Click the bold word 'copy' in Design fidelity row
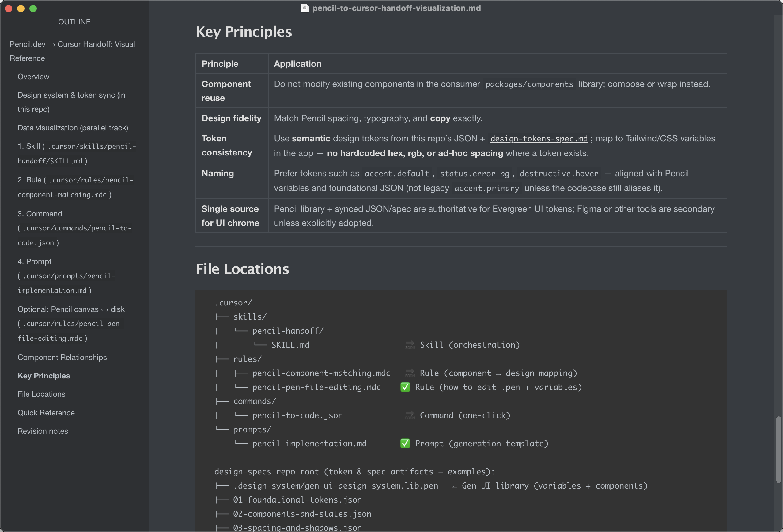 pos(440,118)
